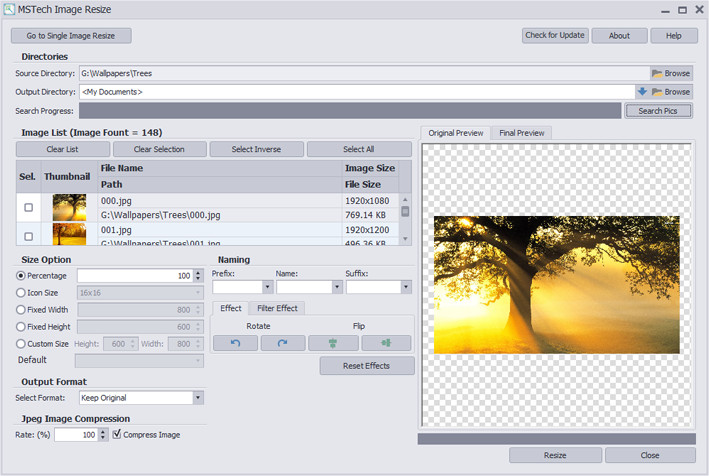Click the Image Size column header
The image size is (709, 476).
(370, 168)
